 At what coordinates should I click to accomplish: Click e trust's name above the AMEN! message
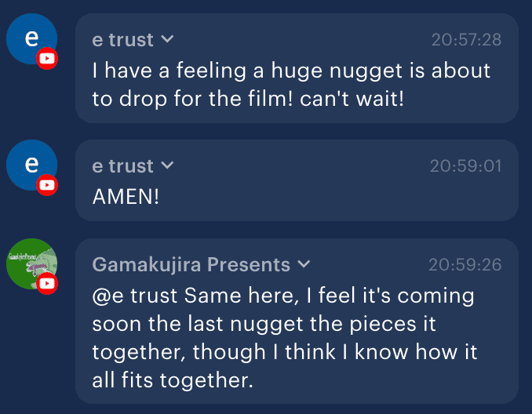coord(122,166)
